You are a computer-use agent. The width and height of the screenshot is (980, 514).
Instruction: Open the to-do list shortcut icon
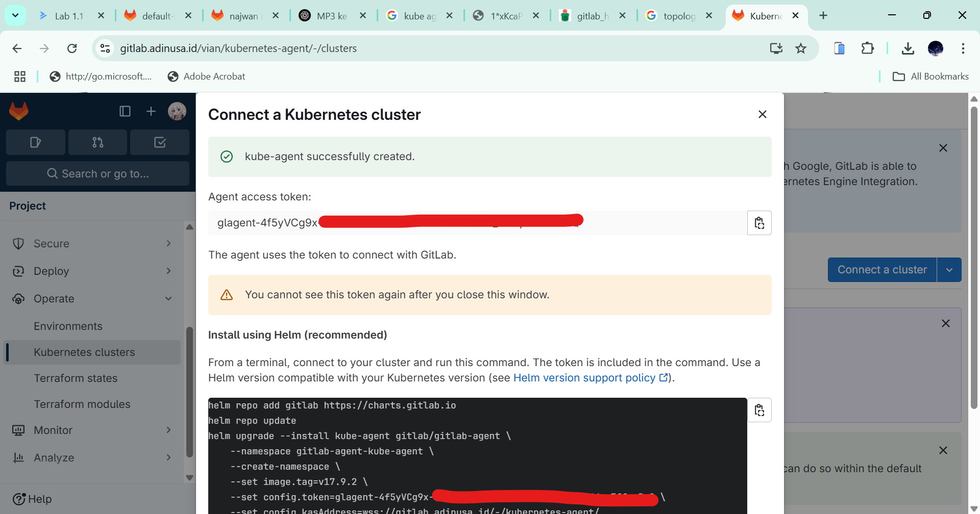coord(160,142)
